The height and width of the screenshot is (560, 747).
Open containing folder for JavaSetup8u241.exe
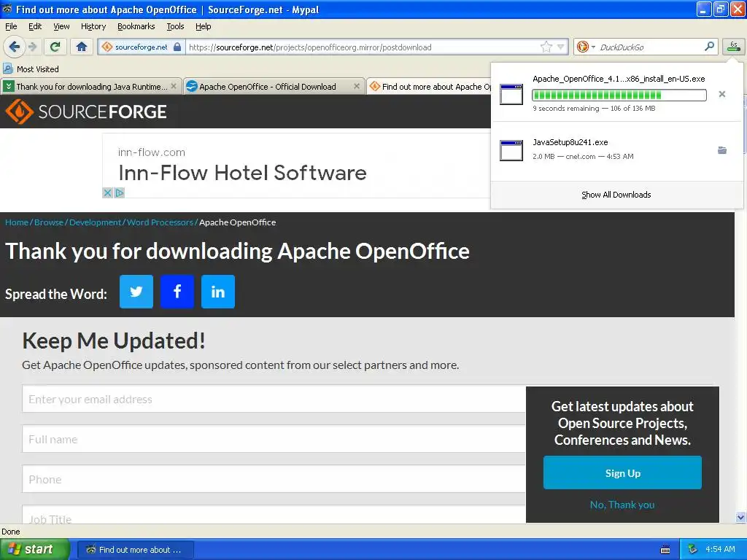click(721, 150)
